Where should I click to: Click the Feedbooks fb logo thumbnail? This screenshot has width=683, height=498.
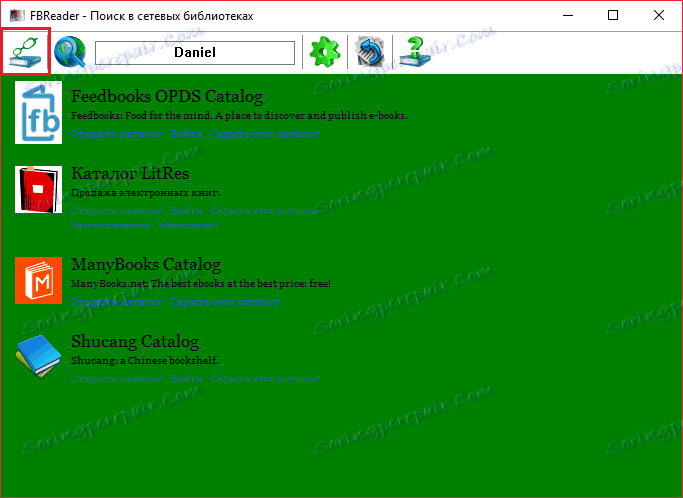click(38, 112)
